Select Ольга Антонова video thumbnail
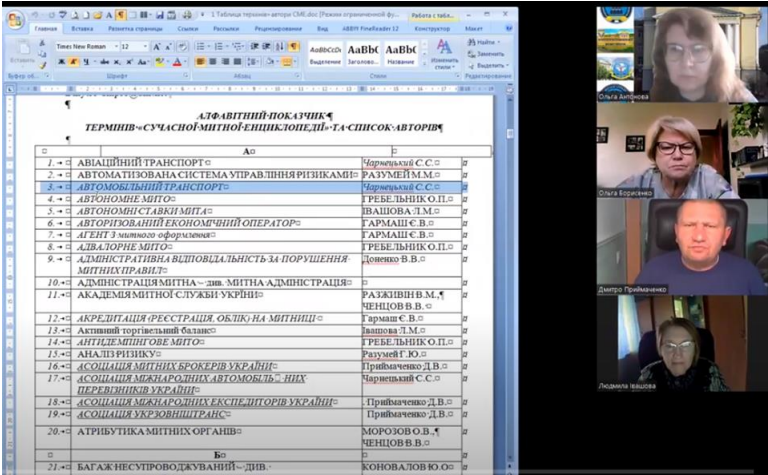Screen dimensions: 768x475 point(682,54)
